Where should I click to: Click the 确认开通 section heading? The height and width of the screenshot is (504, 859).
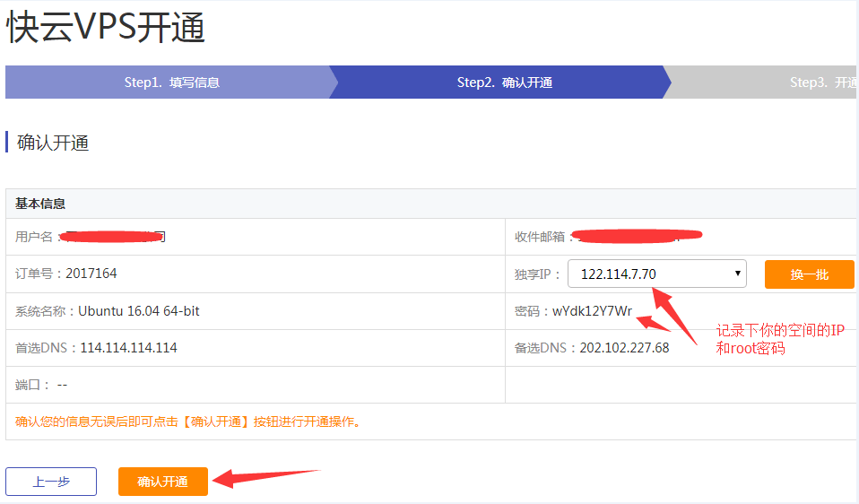(53, 143)
